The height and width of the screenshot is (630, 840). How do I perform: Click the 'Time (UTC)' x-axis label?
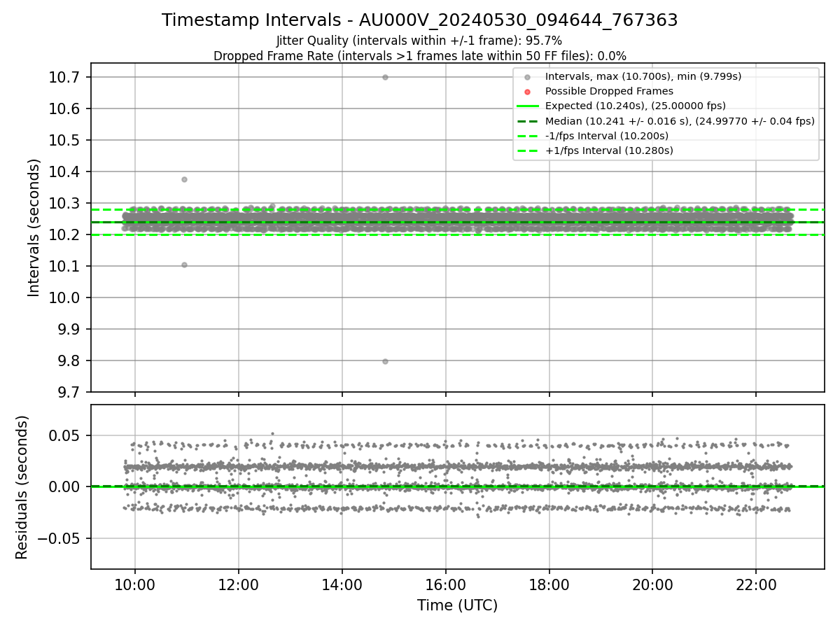458,605
